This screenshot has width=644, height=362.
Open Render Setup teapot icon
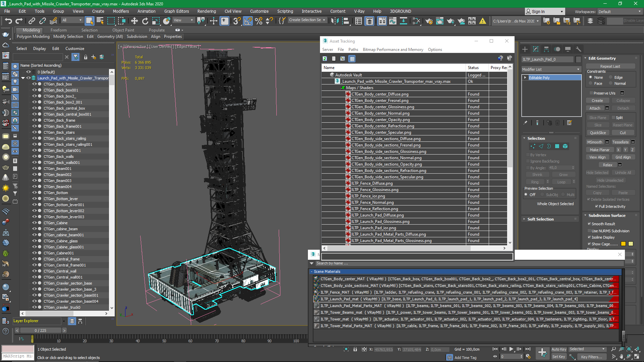coord(429,21)
